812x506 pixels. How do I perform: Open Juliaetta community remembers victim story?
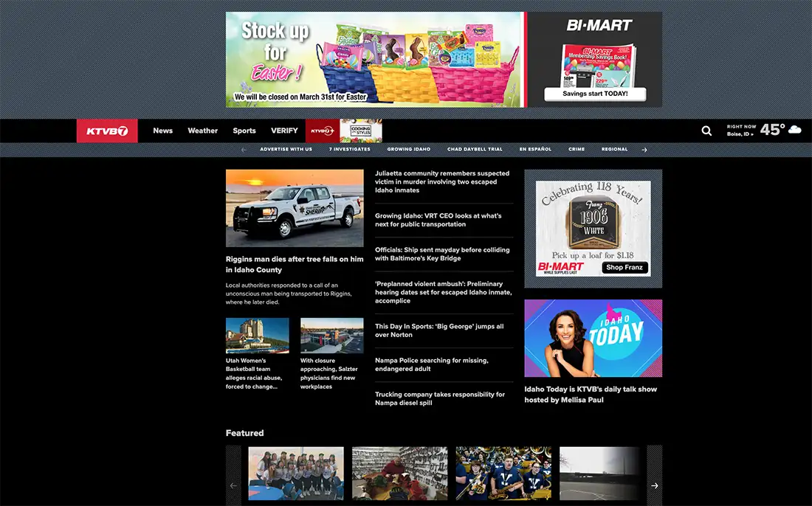441,181
